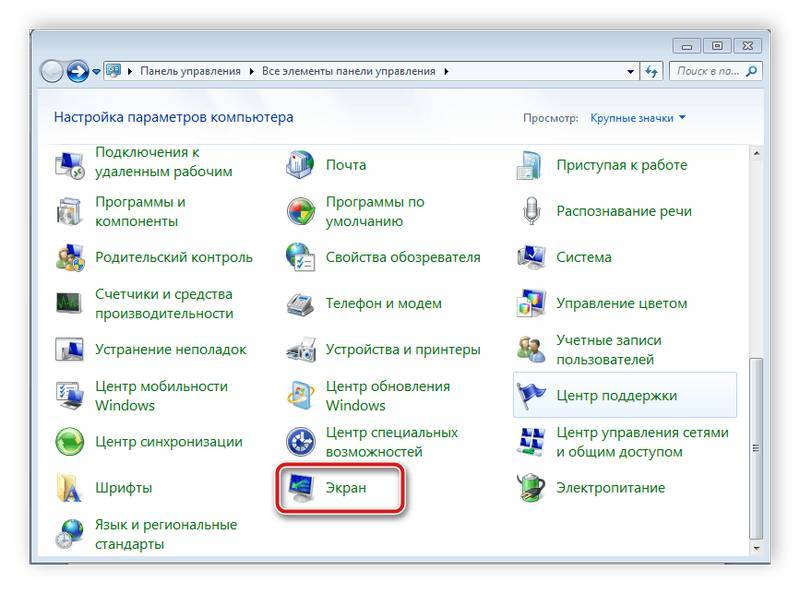The image size is (800, 594).
Task: Open the Устройства и принтеры link
Action: click(x=403, y=350)
